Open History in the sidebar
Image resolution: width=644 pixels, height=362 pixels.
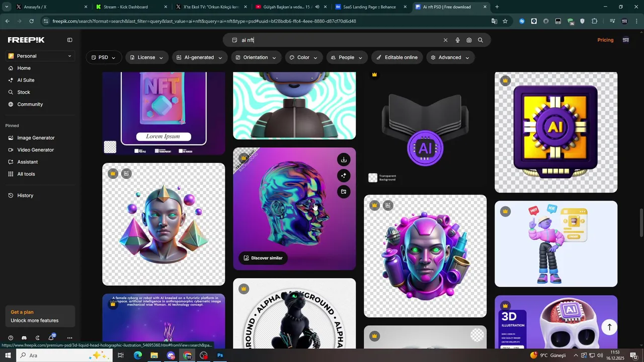25,195
